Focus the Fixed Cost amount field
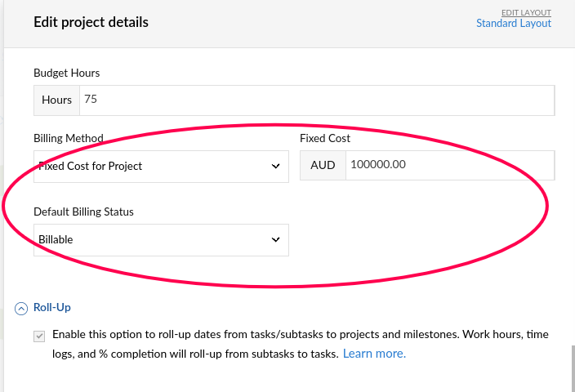This screenshot has height=392, width=575. click(449, 165)
